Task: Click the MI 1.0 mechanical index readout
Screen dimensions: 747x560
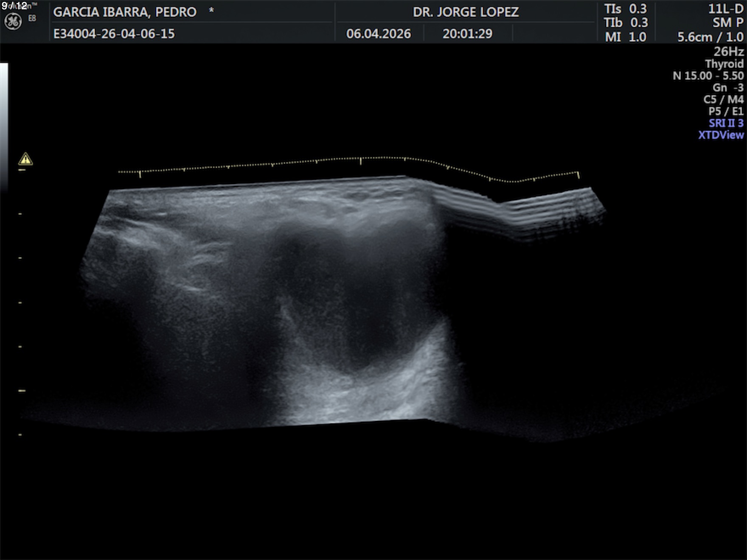Action: click(626, 37)
